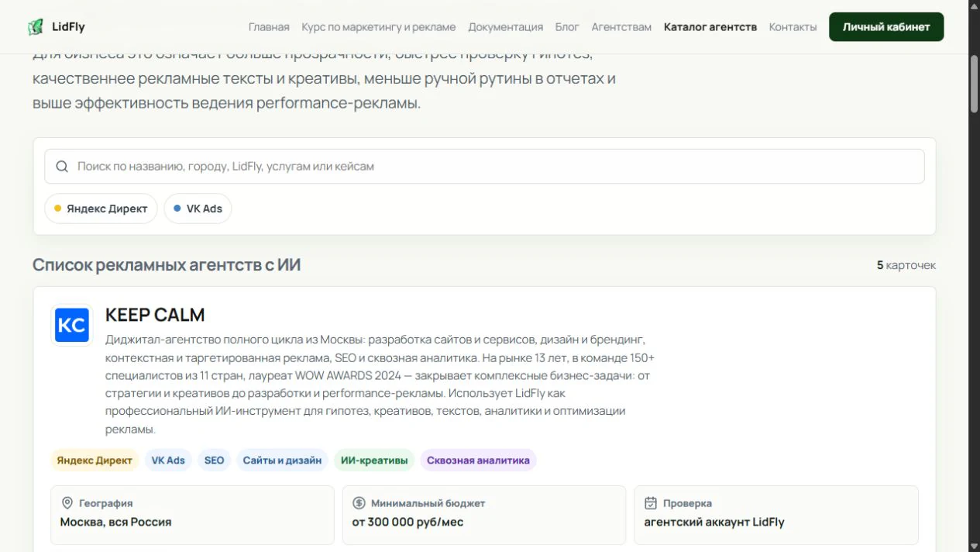The image size is (980, 552).
Task: Toggle the VK Ads filter chip
Action: pyautogui.click(x=198, y=209)
